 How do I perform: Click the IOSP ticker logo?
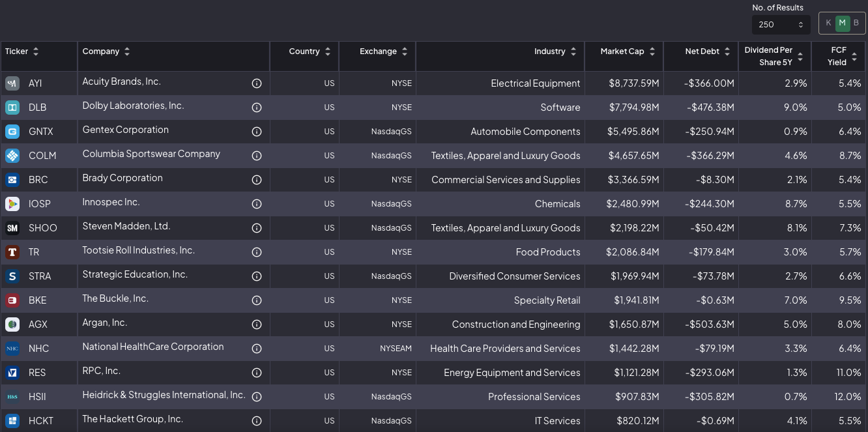point(12,204)
